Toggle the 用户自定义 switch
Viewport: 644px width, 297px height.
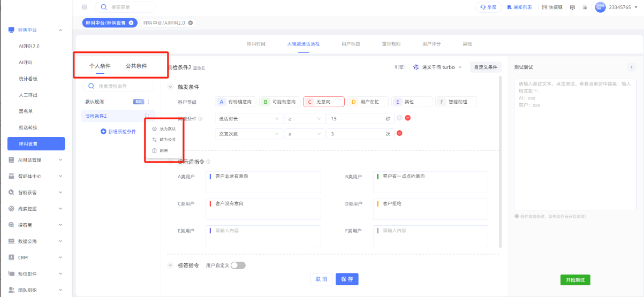(238, 265)
